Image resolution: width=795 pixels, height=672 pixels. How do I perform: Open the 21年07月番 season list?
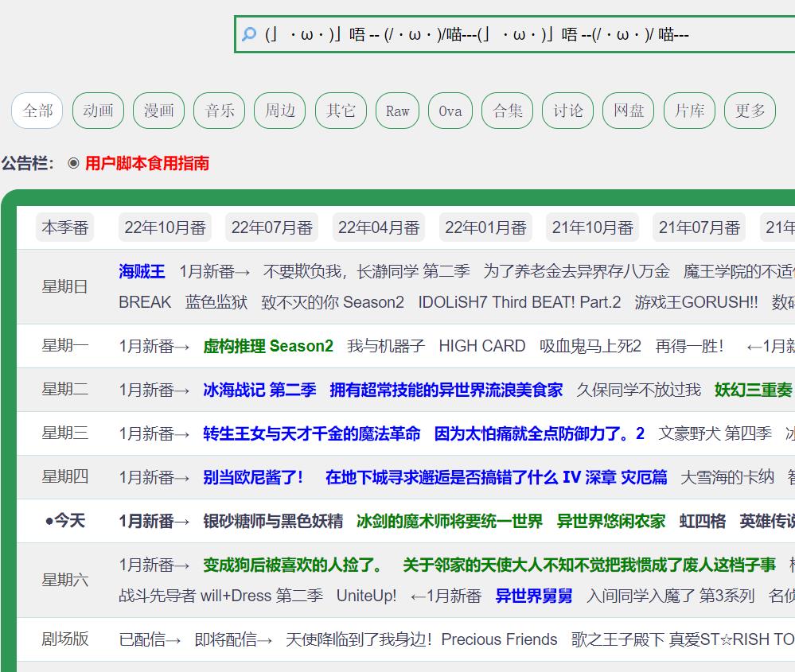tap(698, 227)
